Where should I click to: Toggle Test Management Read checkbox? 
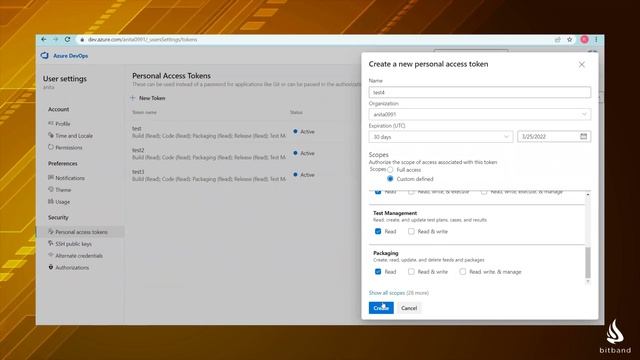tap(378, 231)
